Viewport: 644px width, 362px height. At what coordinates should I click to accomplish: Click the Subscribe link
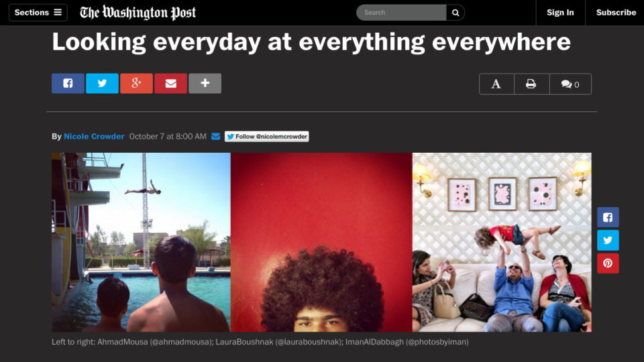coord(616,13)
